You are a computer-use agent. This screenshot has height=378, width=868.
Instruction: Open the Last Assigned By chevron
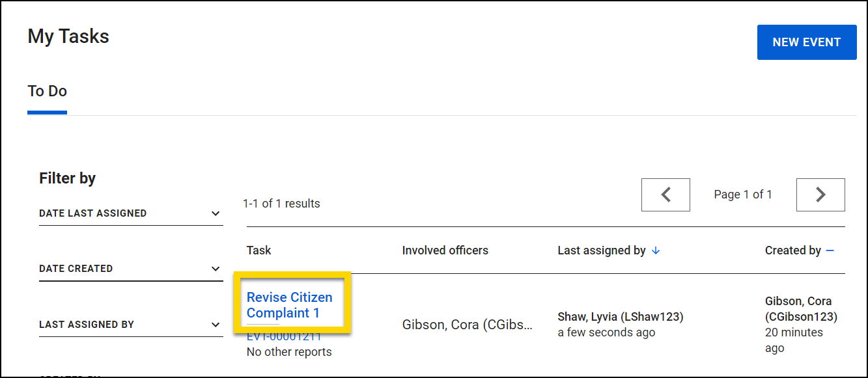215,324
